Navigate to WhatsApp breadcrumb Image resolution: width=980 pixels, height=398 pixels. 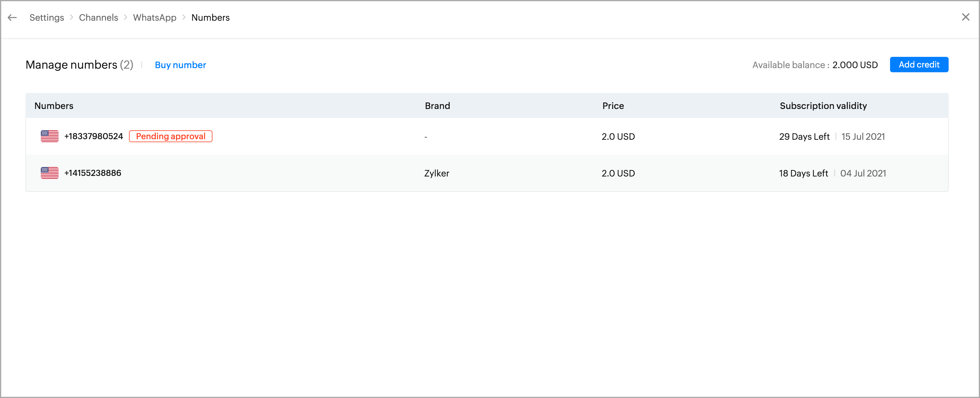154,17
